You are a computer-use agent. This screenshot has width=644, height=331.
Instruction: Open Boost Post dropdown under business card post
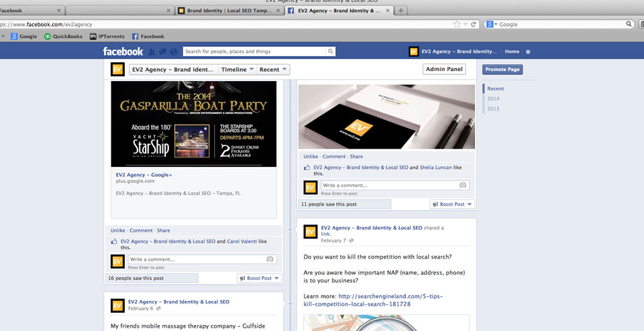(452, 204)
